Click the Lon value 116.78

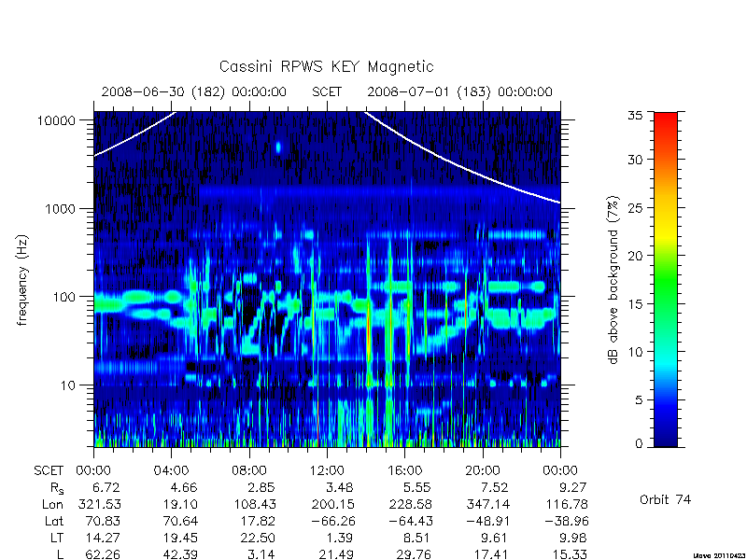(566, 504)
